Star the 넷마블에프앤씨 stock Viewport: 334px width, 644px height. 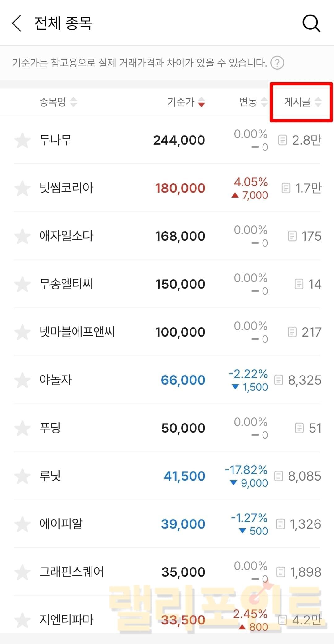23,332
